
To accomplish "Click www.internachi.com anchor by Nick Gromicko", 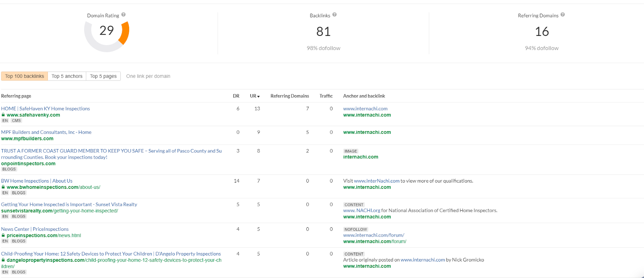I will tap(423, 260).
